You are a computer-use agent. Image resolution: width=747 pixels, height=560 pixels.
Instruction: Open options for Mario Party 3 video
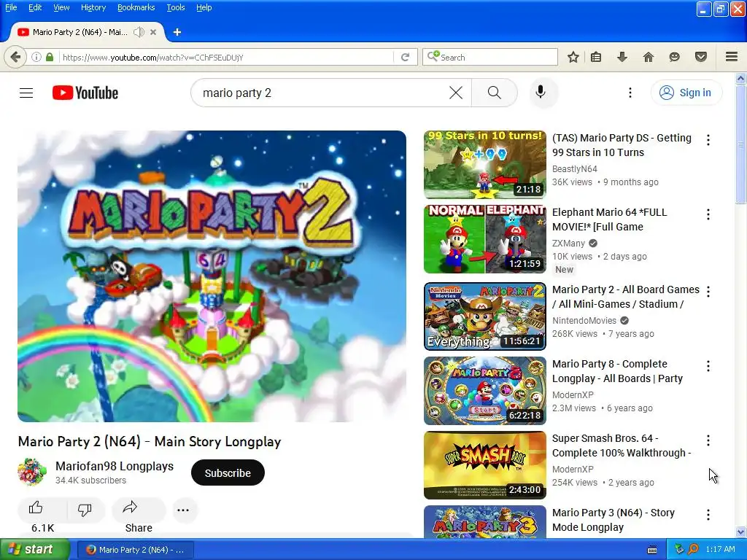[708, 514]
